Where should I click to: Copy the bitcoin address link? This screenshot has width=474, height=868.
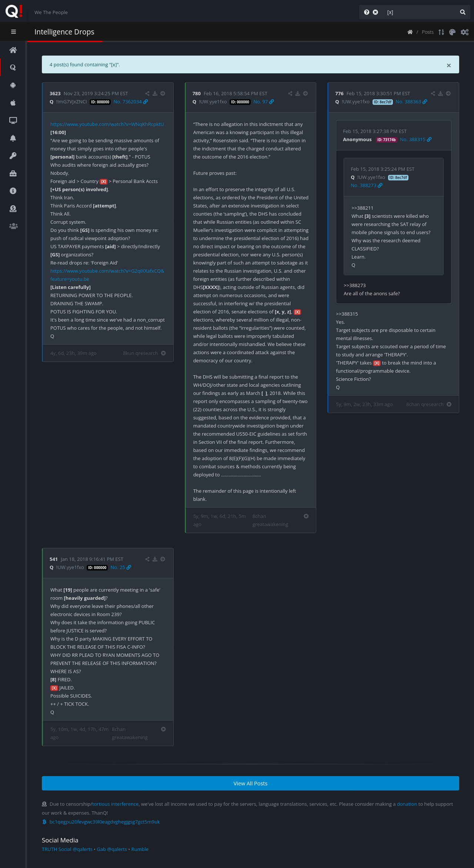pos(104,822)
